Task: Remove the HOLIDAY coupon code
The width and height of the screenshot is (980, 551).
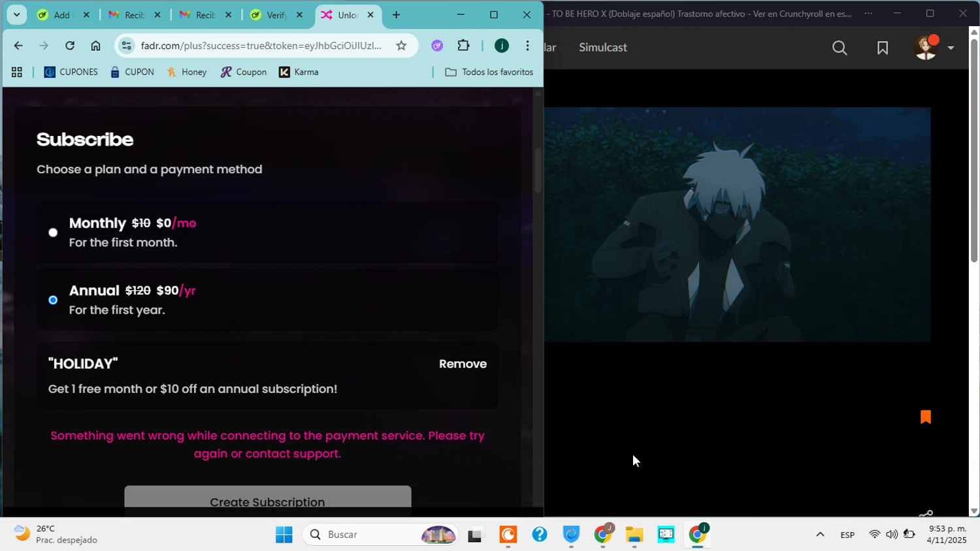Action: point(463,364)
